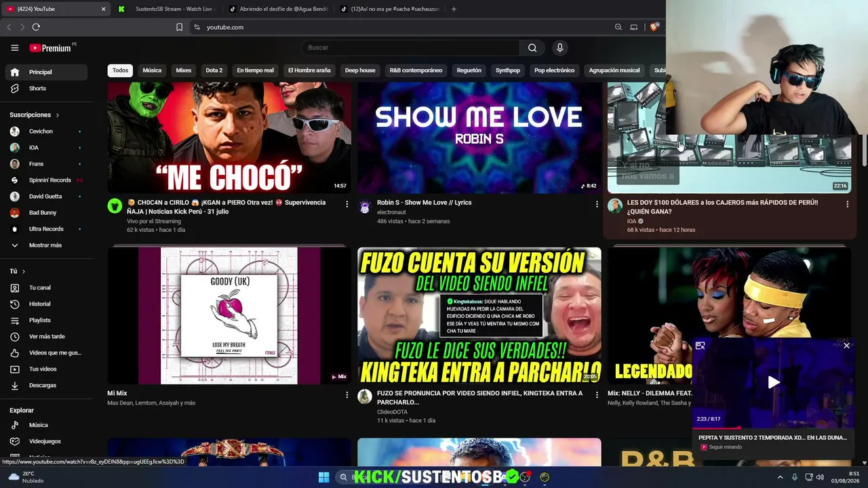This screenshot has height=488, width=868.
Task: Open options menu for Robin S video
Action: [x=597, y=204]
